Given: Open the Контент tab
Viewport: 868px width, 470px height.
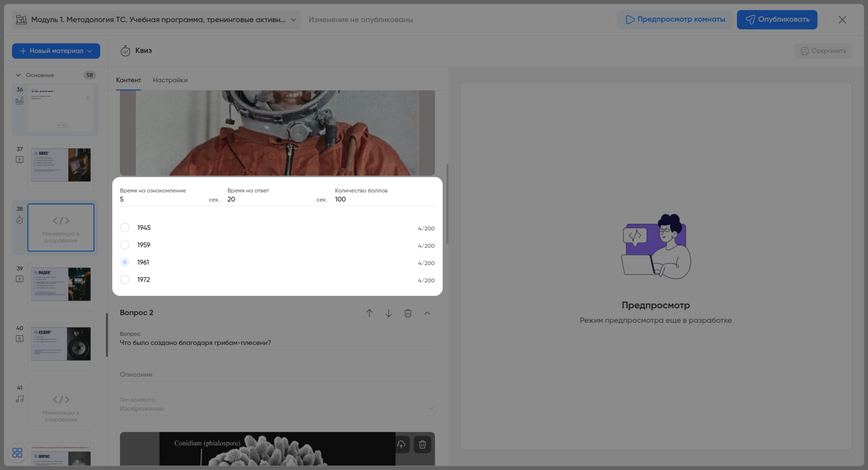Looking at the screenshot, I should coord(128,80).
